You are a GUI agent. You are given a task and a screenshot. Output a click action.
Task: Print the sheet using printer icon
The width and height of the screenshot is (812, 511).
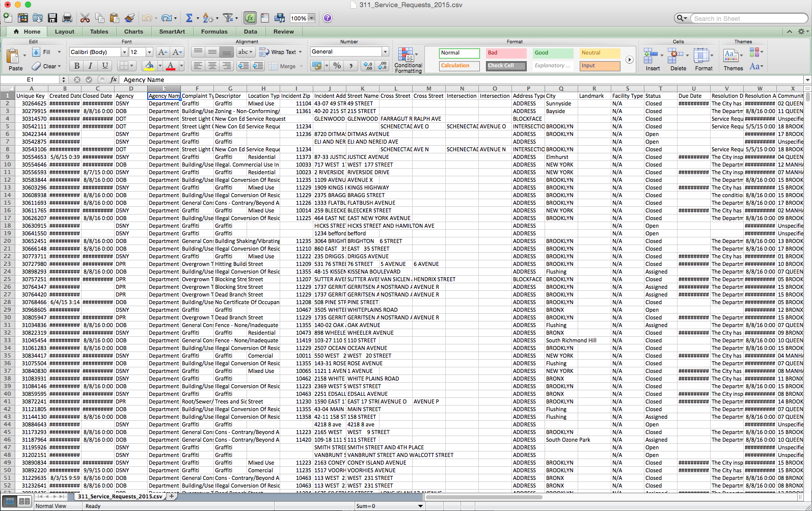[x=67, y=18]
